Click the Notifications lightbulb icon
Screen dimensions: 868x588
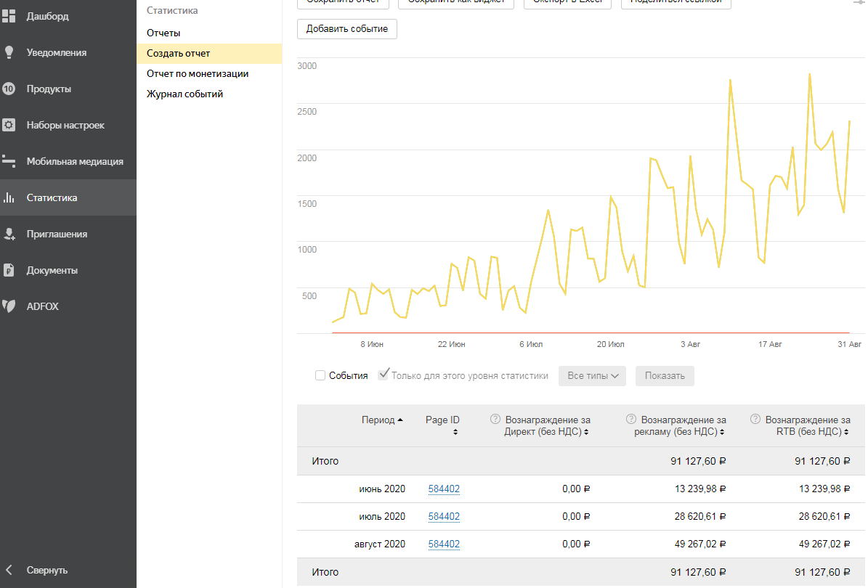pyautogui.click(x=9, y=52)
